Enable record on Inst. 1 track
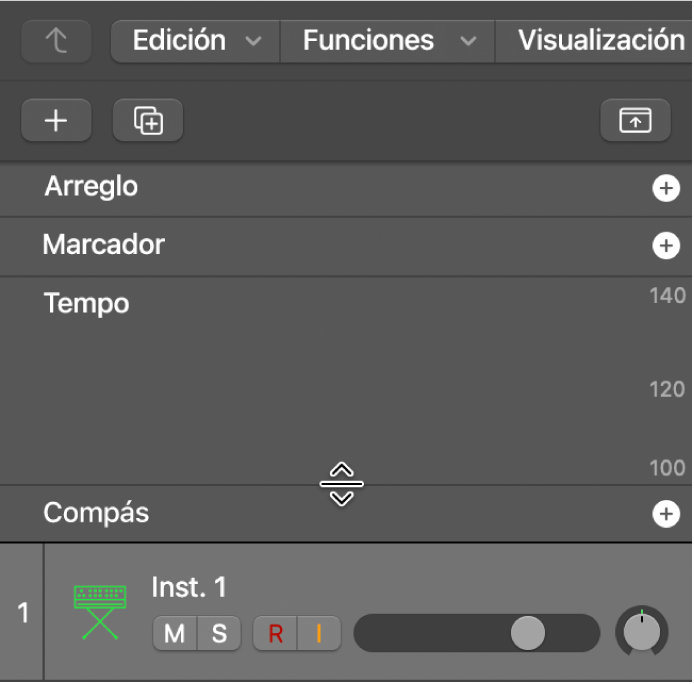This screenshot has height=684, width=694. coord(275,633)
